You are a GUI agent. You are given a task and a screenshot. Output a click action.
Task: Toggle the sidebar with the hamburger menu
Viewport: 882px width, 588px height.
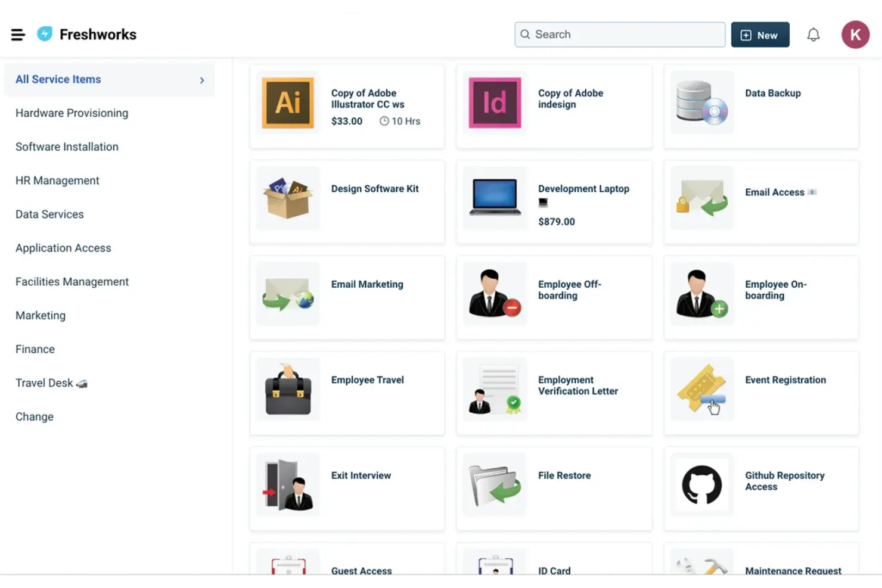(x=18, y=34)
